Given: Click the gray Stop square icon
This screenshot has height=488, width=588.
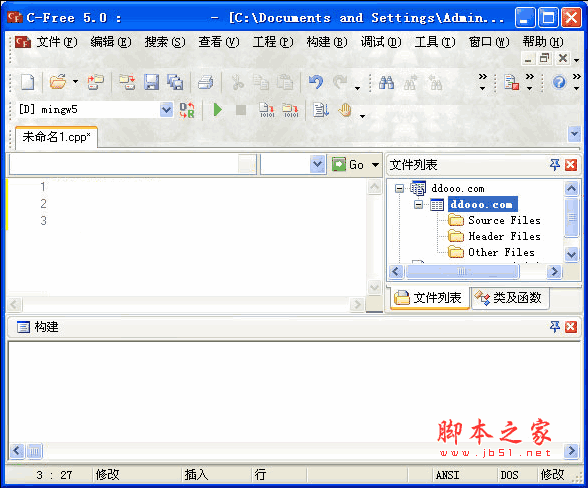Looking at the screenshot, I should coord(241,110).
